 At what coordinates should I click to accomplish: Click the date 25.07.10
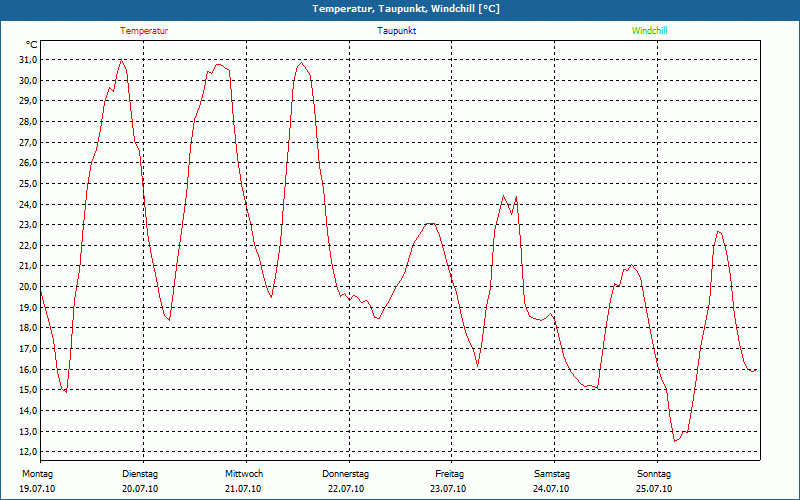pos(654,489)
